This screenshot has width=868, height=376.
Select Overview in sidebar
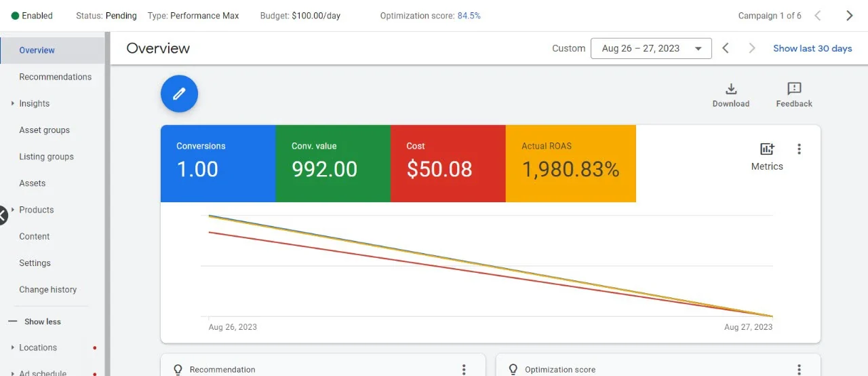[52, 50]
